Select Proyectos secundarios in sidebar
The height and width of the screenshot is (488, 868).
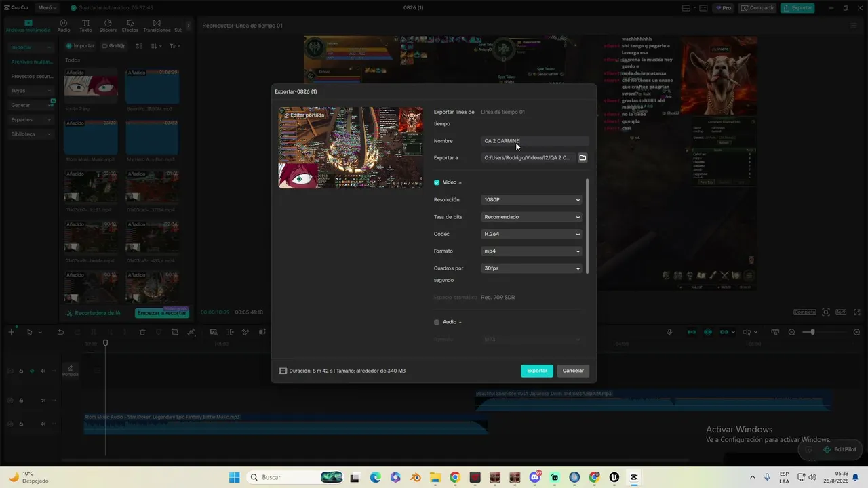tap(31, 77)
